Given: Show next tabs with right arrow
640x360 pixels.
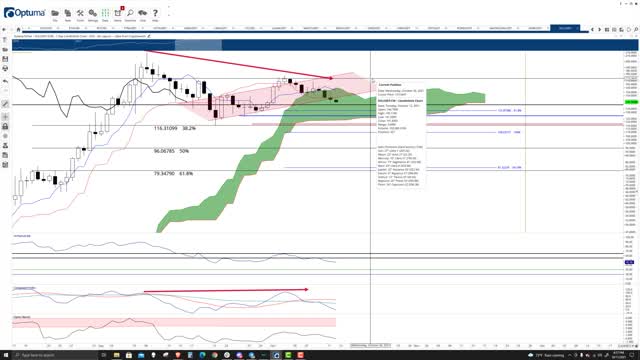Looking at the screenshot, I should click(x=599, y=29).
